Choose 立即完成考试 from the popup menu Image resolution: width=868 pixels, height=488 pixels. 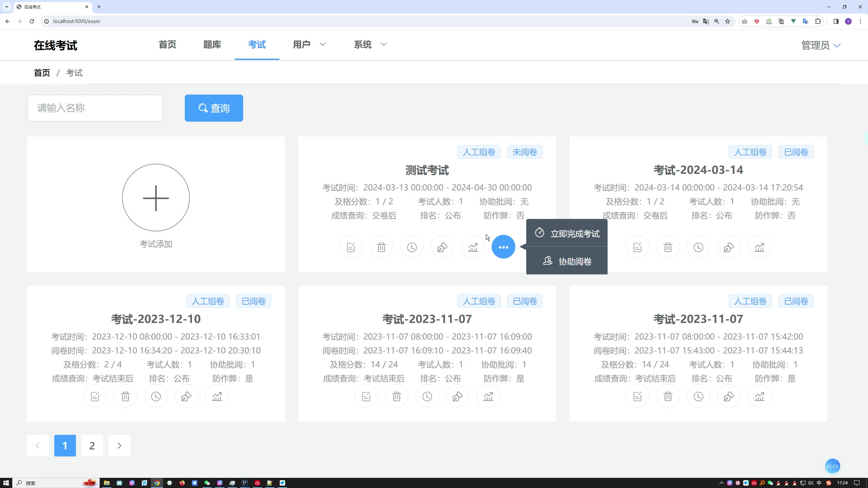(x=567, y=233)
